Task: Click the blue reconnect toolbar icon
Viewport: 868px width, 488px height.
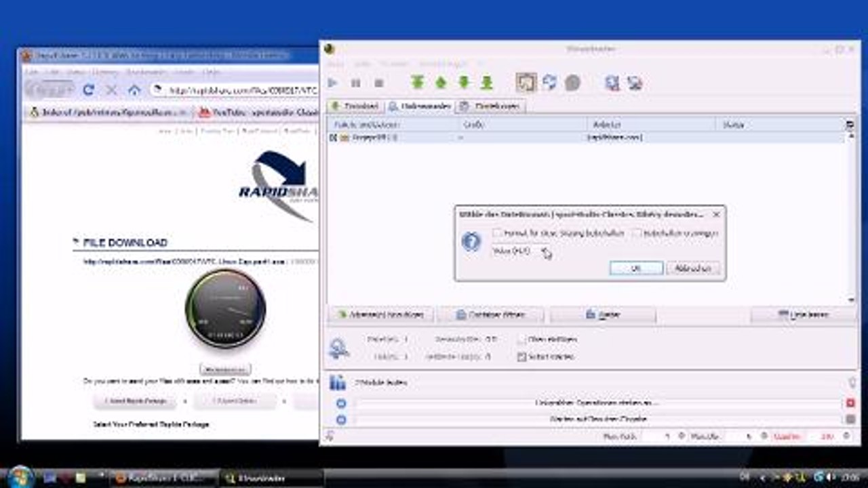Action: click(x=549, y=83)
